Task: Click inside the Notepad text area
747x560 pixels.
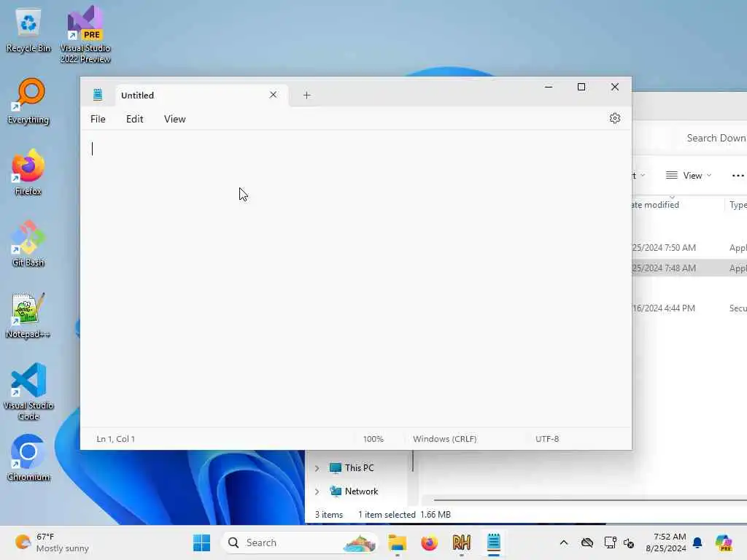Action: click(355, 279)
